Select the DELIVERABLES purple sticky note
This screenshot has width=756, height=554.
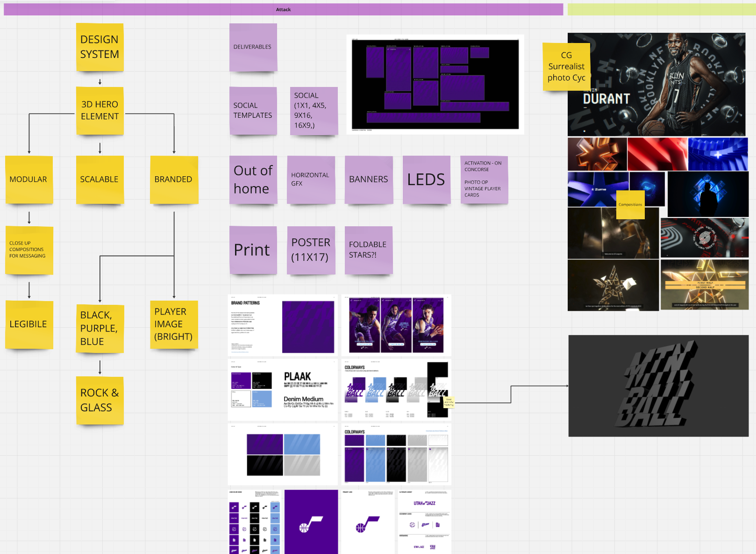[253, 46]
